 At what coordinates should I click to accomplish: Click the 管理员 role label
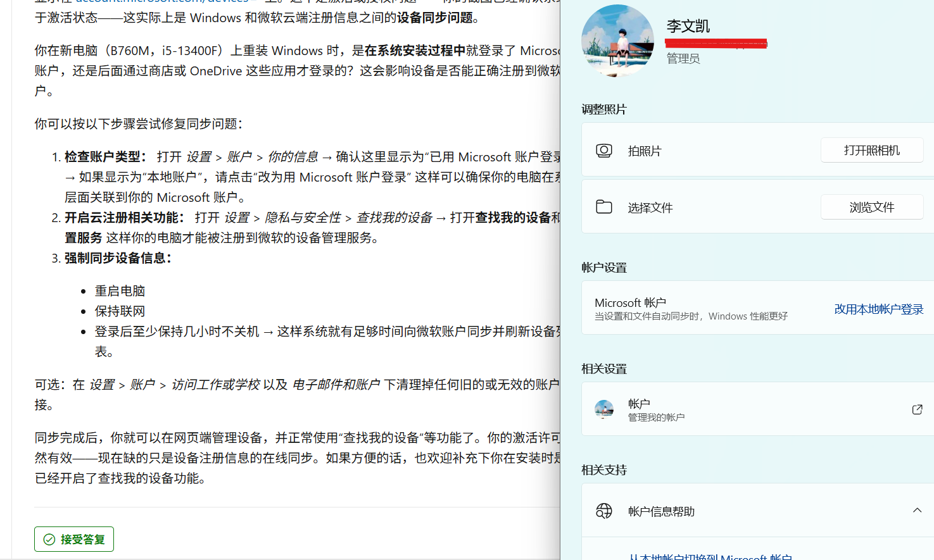pyautogui.click(x=683, y=59)
